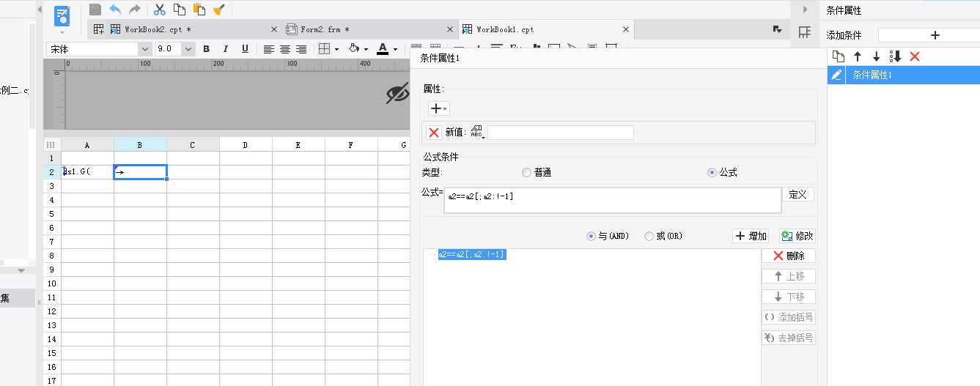Close the WorkBook2.cpt tab
The height and width of the screenshot is (386, 980).
point(274,29)
